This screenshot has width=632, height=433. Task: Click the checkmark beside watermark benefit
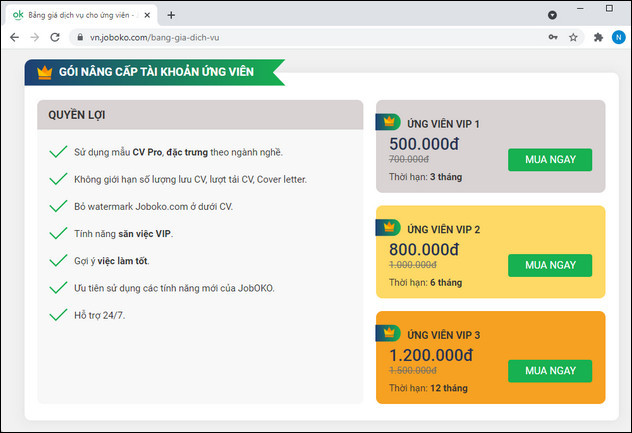click(58, 206)
